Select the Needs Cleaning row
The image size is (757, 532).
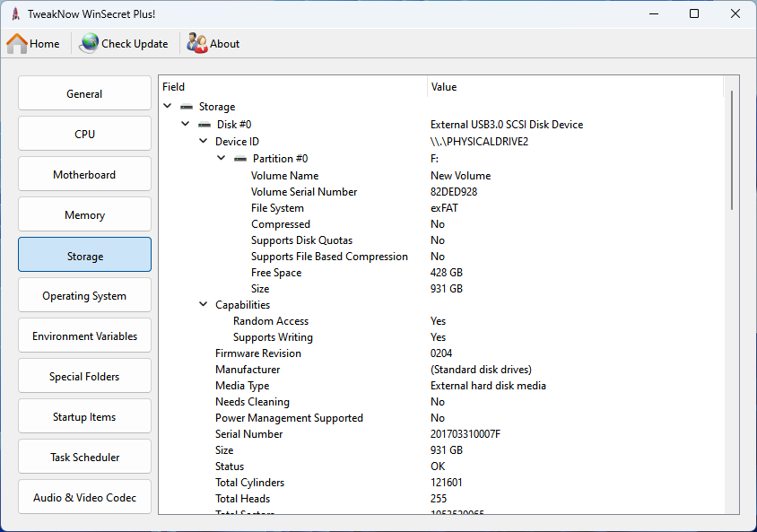coord(441,402)
